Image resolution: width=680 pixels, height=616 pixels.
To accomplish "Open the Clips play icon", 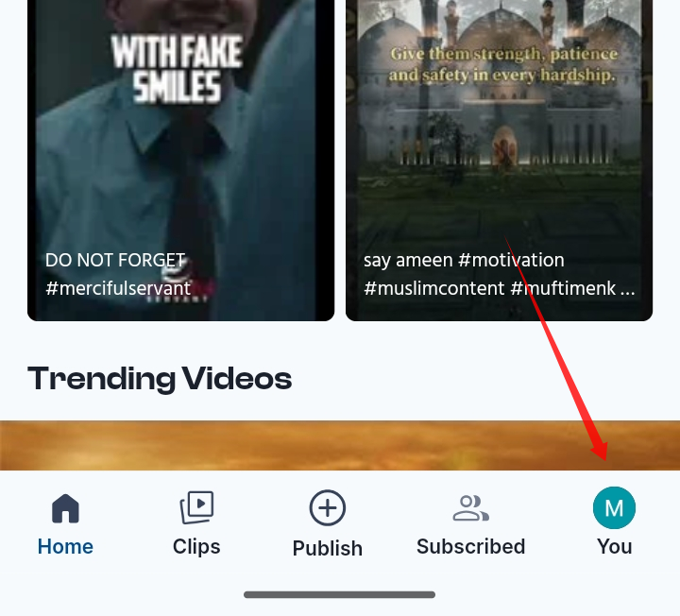I will [196, 508].
